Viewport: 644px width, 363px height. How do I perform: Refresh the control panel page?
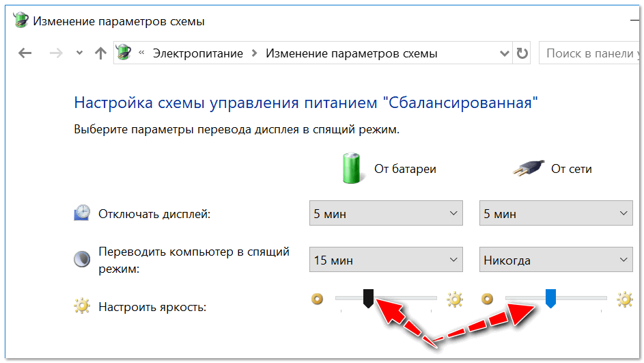click(522, 53)
